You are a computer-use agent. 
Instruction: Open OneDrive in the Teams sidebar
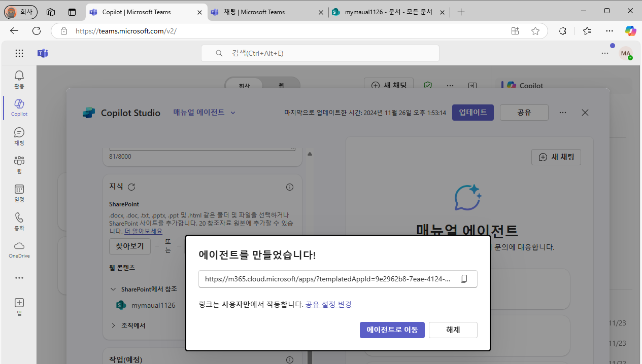[x=19, y=250]
